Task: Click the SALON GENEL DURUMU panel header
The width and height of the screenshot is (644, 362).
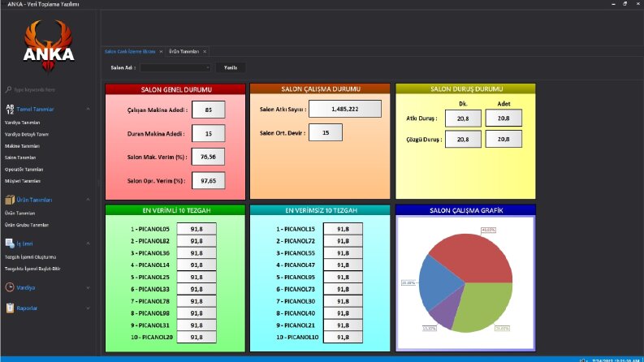Action: point(175,89)
